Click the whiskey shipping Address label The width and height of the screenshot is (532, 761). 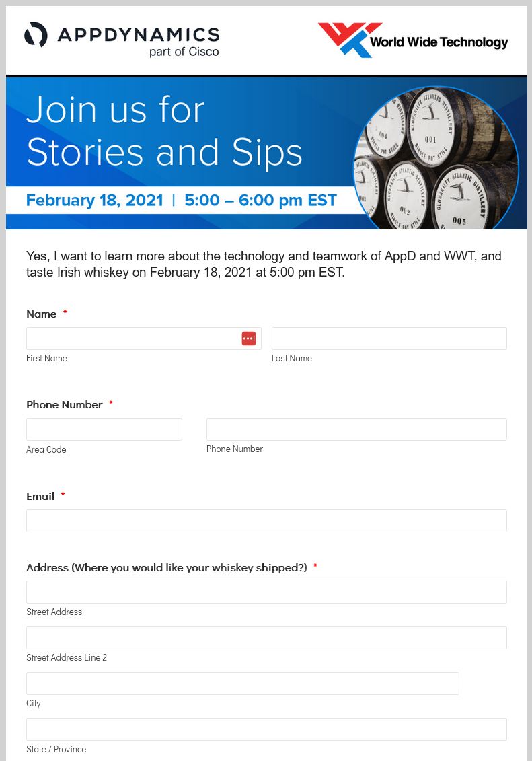pos(166,568)
